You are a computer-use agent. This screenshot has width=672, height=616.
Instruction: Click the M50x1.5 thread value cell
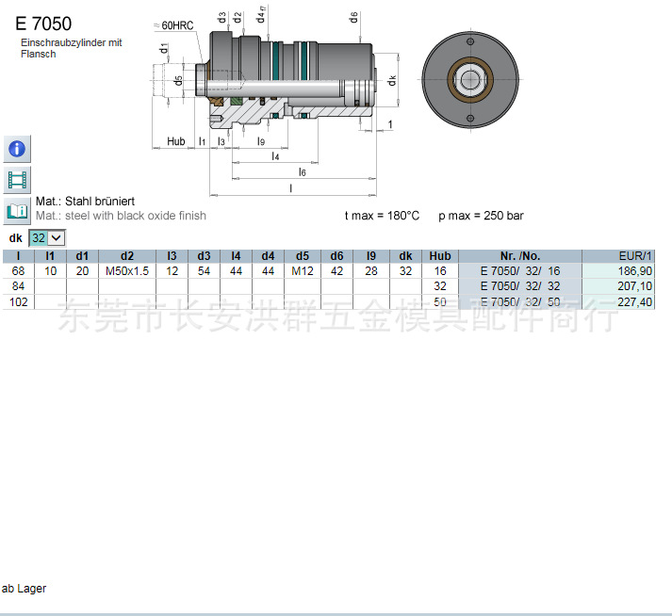click(x=127, y=270)
